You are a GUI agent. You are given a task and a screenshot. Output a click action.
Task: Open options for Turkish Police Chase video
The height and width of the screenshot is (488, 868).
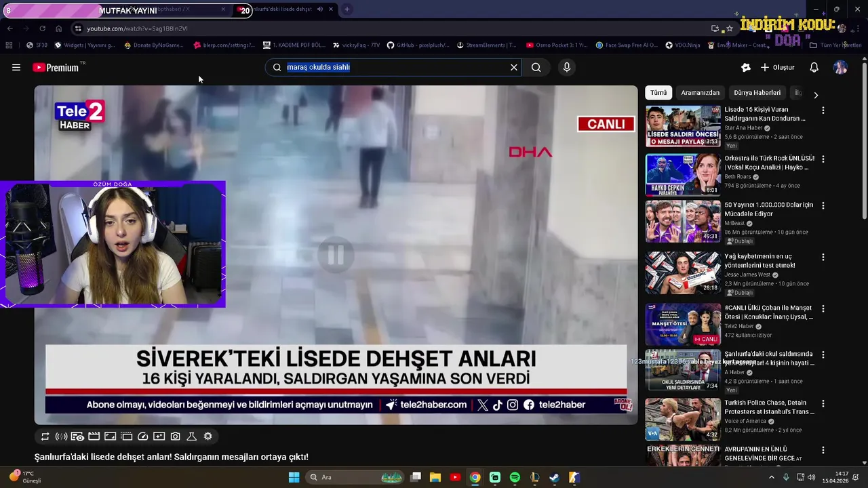[823, 403]
